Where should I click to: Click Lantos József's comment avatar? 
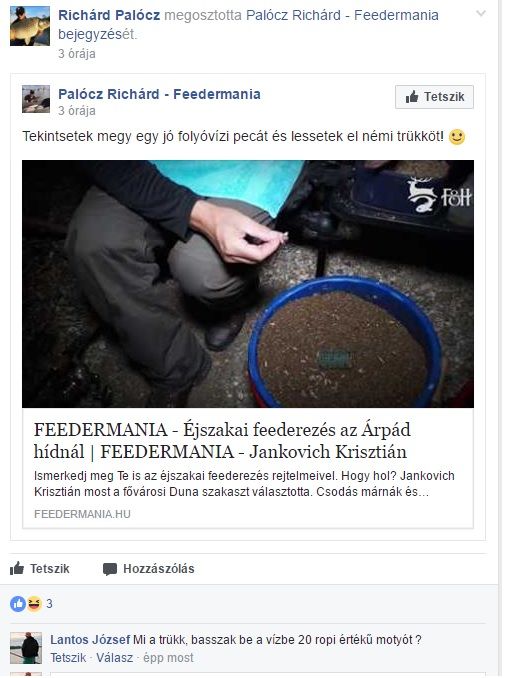(x=26, y=648)
